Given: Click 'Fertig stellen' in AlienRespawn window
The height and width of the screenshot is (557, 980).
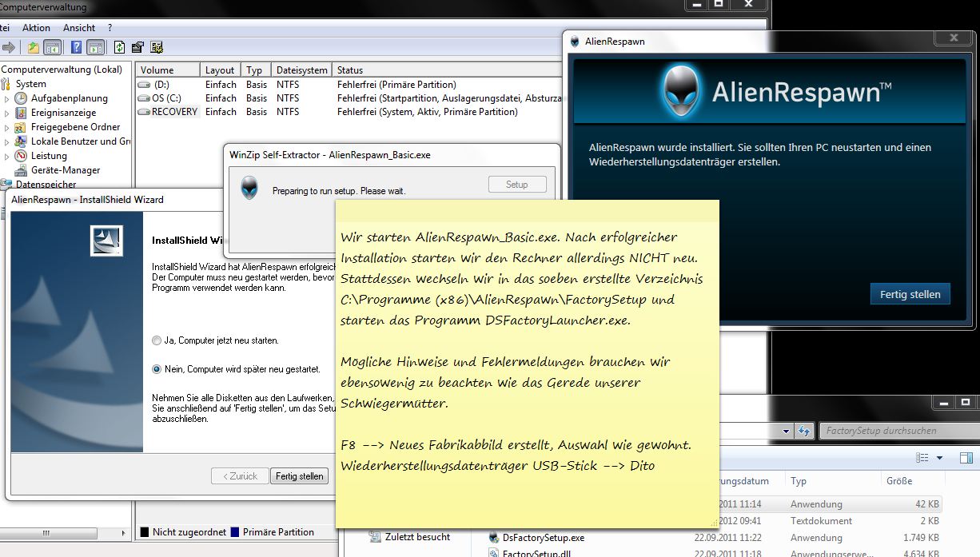Looking at the screenshot, I should 910,294.
